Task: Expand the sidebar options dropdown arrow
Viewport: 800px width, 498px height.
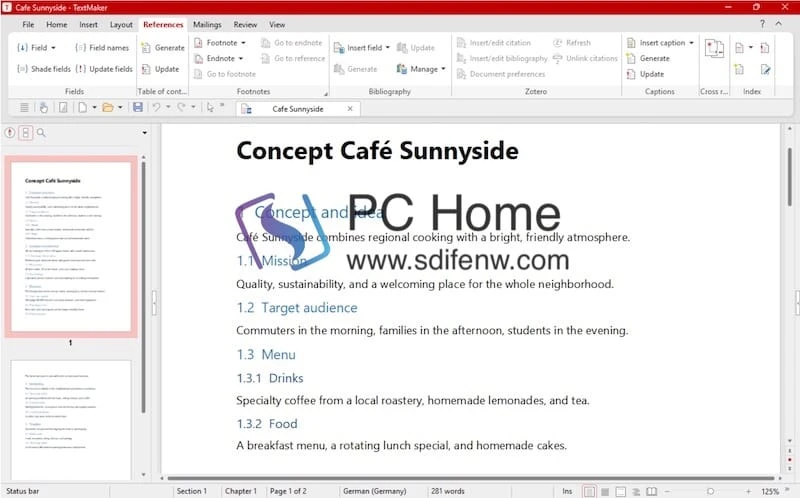Action: tap(145, 133)
